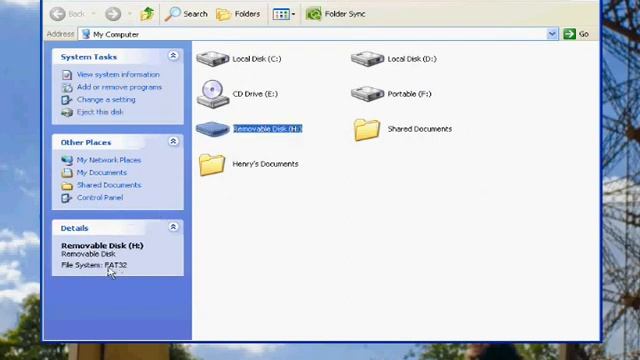
Task: Collapse the Details panel
Action: click(x=173, y=227)
